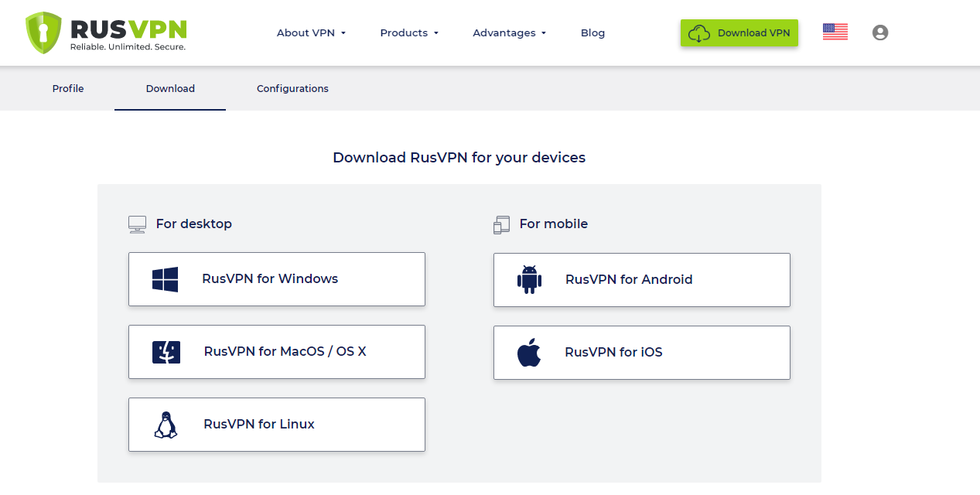This screenshot has width=980, height=495.
Task: Switch to the Profile tab
Action: (67, 88)
